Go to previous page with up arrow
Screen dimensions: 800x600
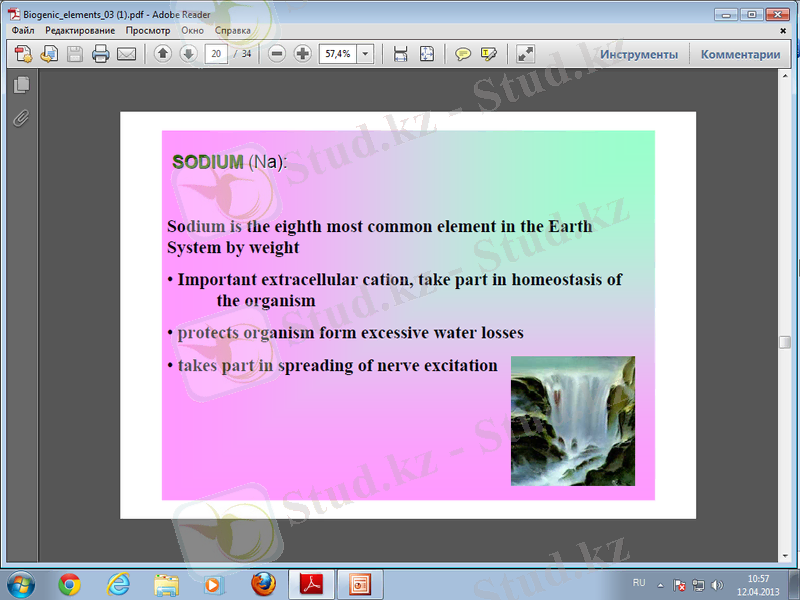(x=163, y=54)
